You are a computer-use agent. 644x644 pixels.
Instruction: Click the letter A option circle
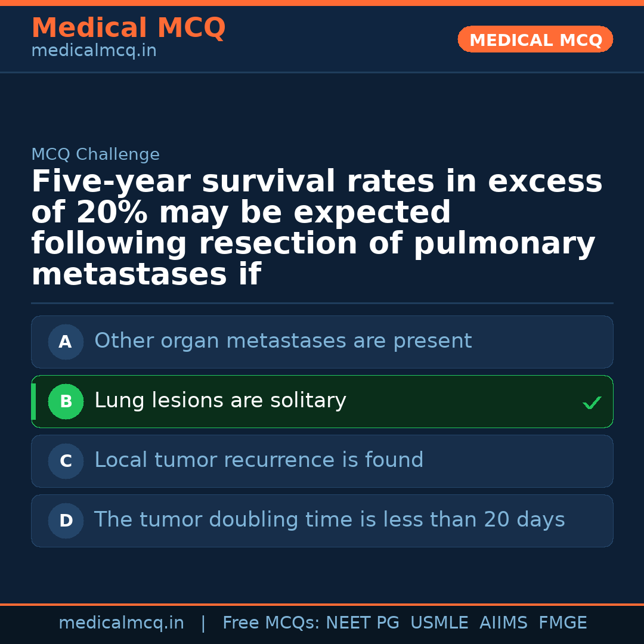pyautogui.click(x=66, y=342)
